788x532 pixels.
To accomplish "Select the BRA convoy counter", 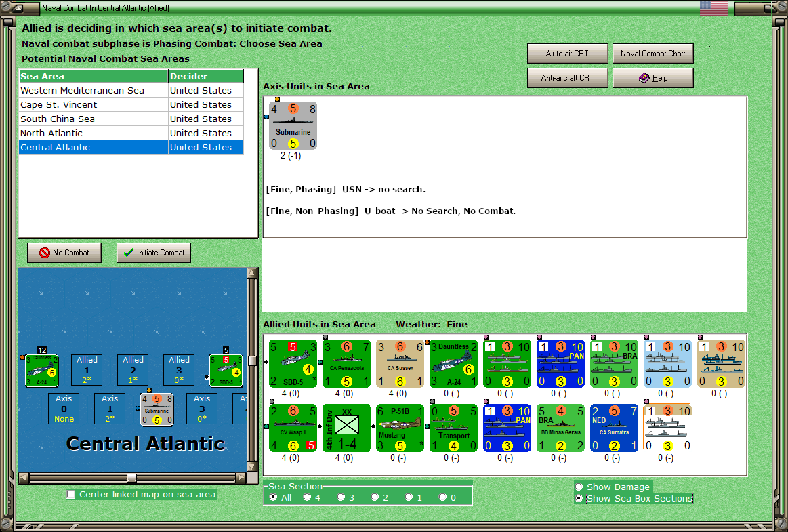I will 614,363.
